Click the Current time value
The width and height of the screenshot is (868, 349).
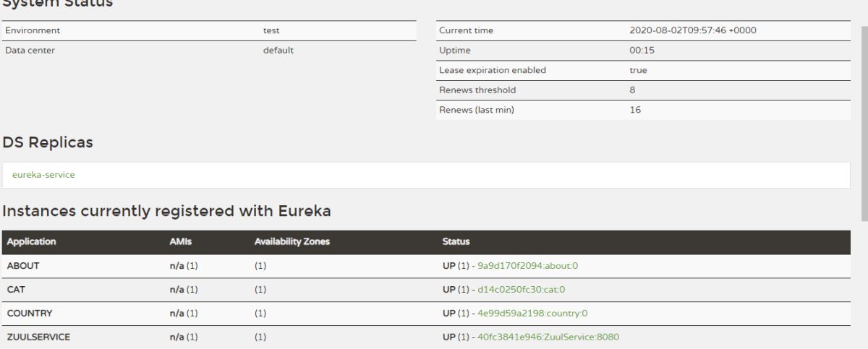point(693,30)
